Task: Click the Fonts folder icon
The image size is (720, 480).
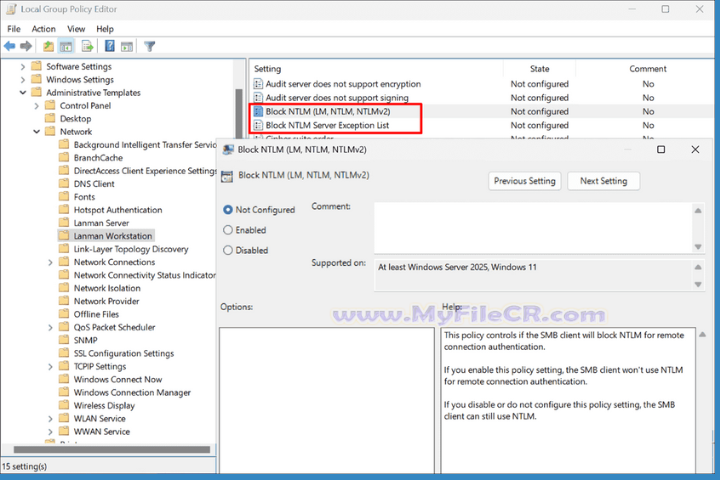Action: coord(64,197)
